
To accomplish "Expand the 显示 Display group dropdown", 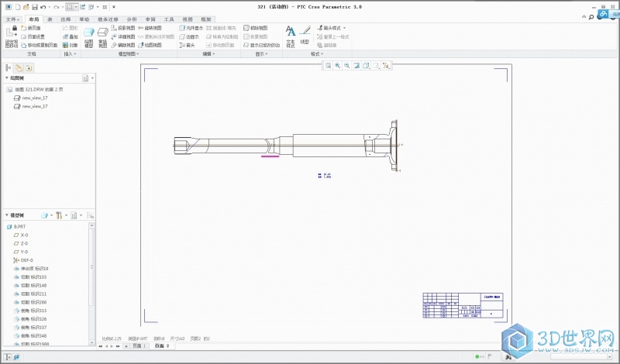I will pos(261,53).
